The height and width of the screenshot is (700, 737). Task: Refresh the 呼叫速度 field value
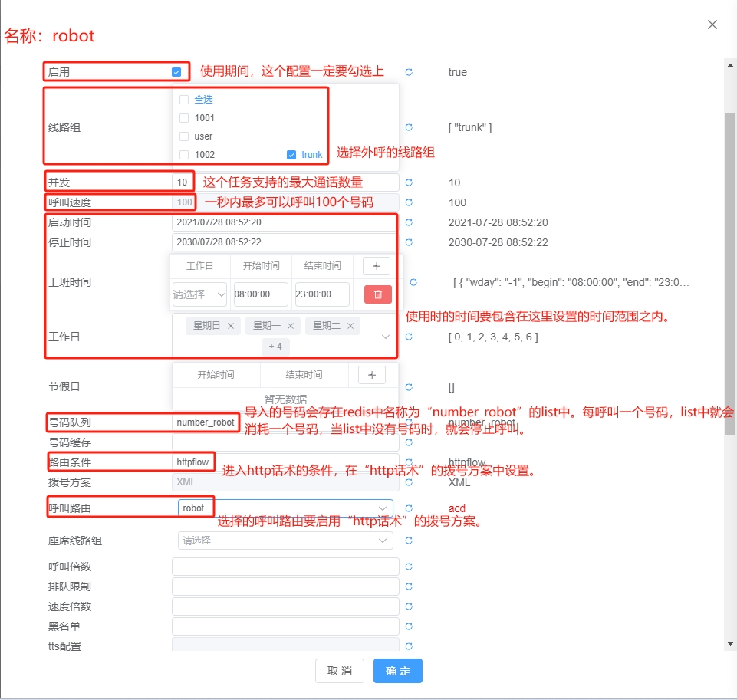coord(408,202)
